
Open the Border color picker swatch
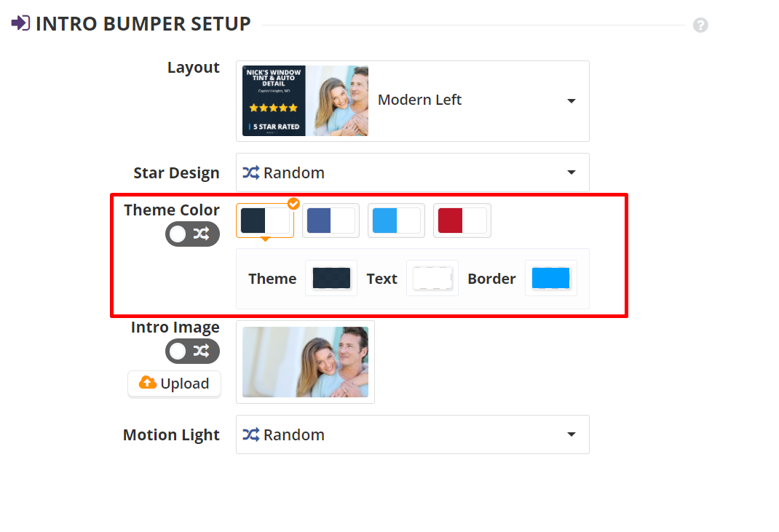[550, 278]
